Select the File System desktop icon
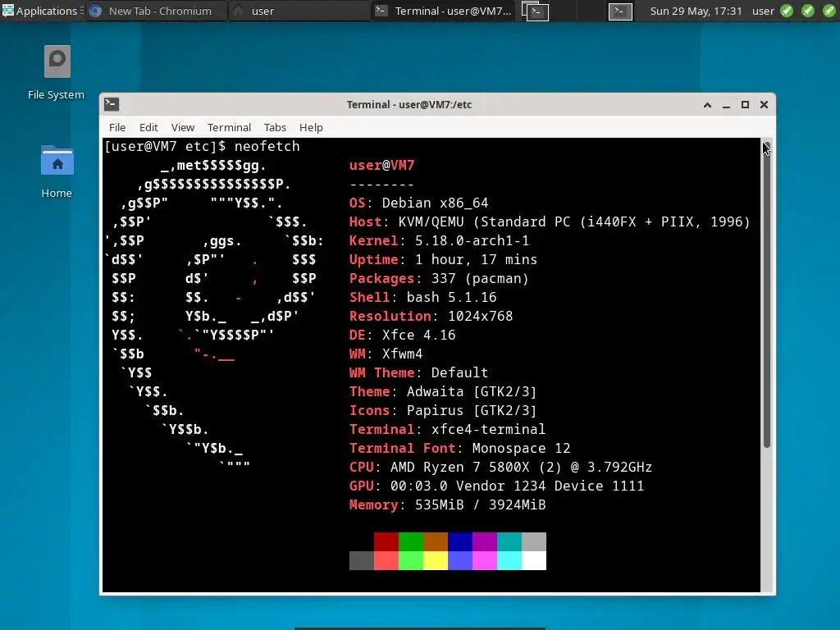The height and width of the screenshot is (630, 840). pos(57,73)
